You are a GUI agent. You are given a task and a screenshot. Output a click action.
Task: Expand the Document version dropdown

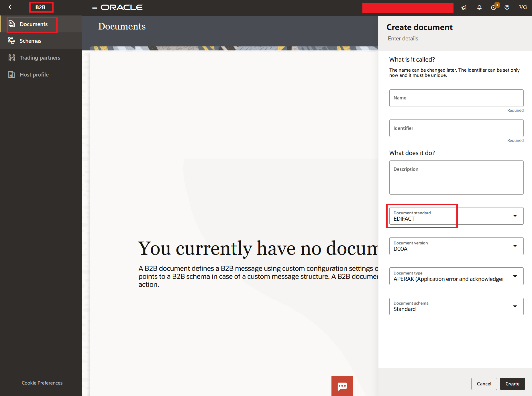(456, 246)
